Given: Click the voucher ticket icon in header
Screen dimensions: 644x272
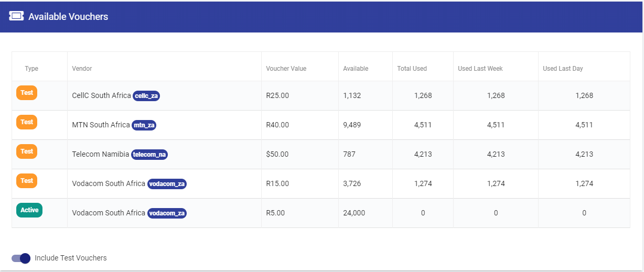Looking at the screenshot, I should (x=16, y=16).
